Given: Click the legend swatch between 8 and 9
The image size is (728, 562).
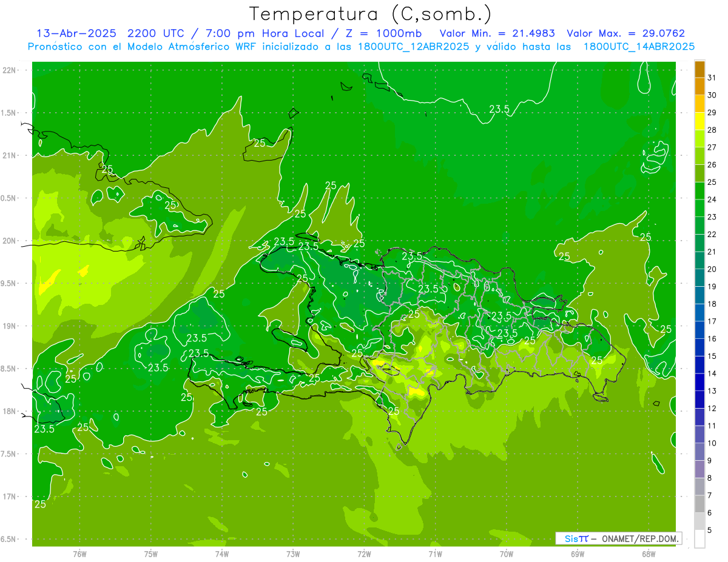Looking at the screenshot, I should pyautogui.click(x=699, y=469).
